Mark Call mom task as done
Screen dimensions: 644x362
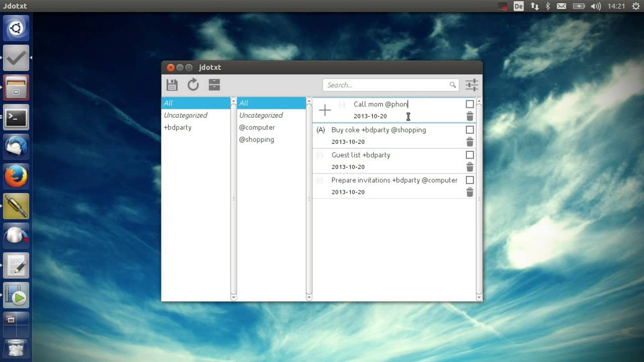(x=470, y=104)
